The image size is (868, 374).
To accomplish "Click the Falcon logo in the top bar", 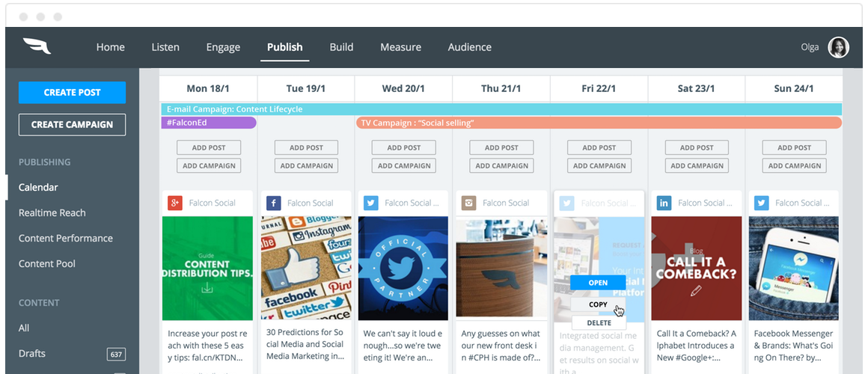I will point(37,46).
